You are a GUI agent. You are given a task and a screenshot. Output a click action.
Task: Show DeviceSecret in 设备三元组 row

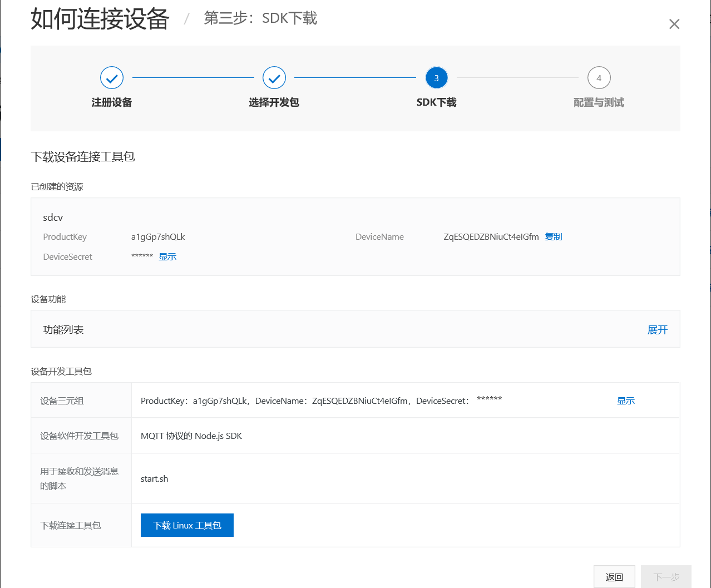click(625, 401)
